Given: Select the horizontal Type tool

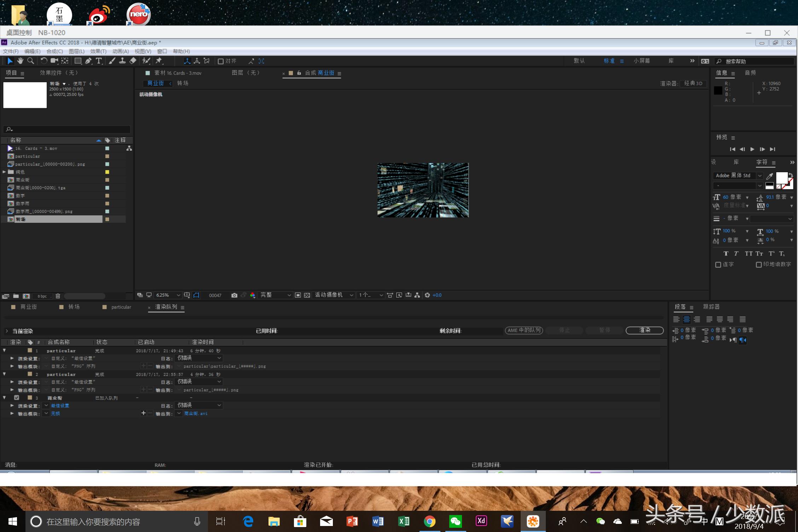Looking at the screenshot, I should 99,61.
